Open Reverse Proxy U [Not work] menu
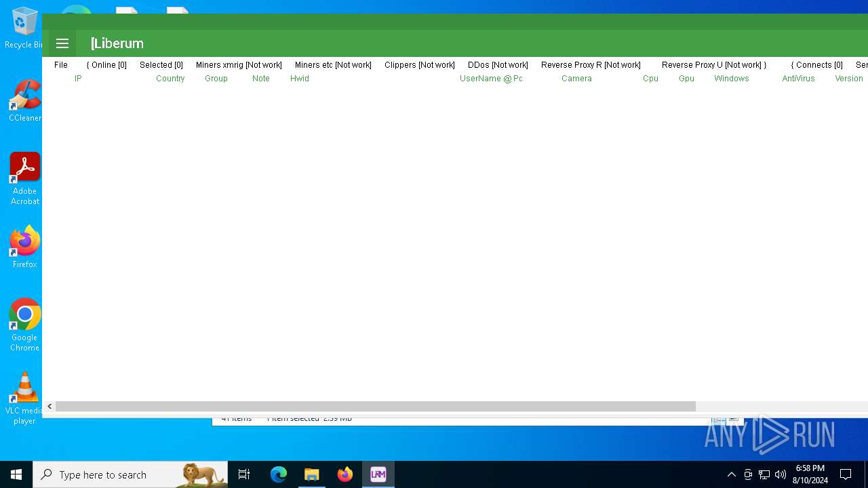 click(x=714, y=65)
